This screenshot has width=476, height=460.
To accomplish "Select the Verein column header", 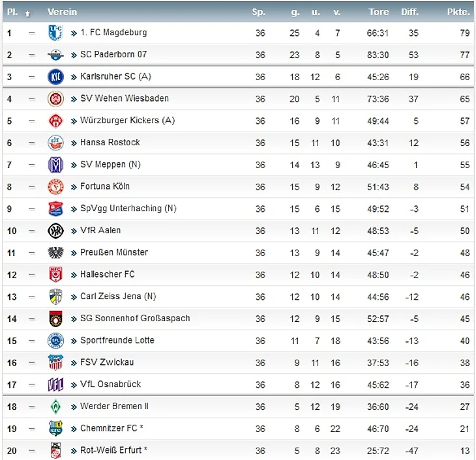I will pyautogui.click(x=62, y=12).
